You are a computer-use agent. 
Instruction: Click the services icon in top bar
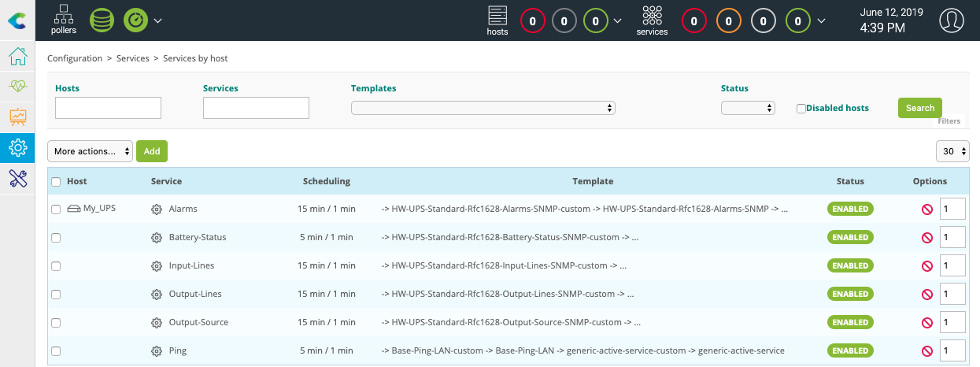652,20
